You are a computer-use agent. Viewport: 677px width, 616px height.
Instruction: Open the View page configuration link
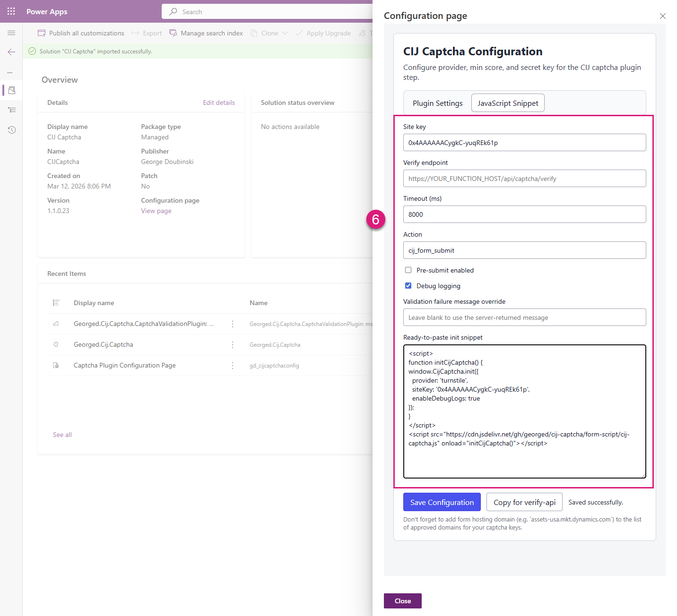point(156,211)
